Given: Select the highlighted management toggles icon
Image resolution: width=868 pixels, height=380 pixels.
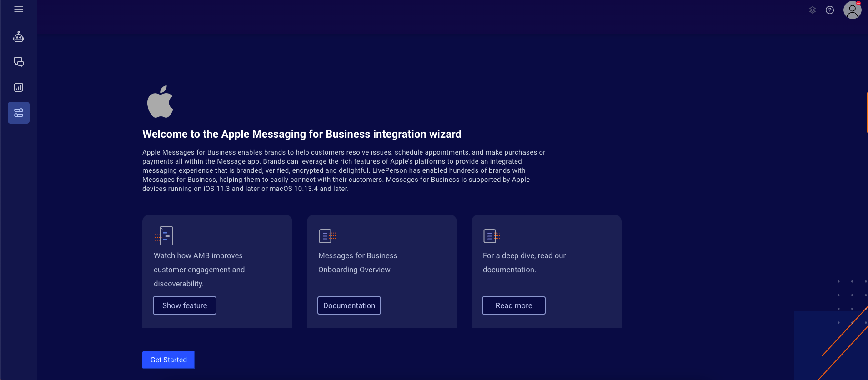Looking at the screenshot, I should pyautogui.click(x=19, y=113).
